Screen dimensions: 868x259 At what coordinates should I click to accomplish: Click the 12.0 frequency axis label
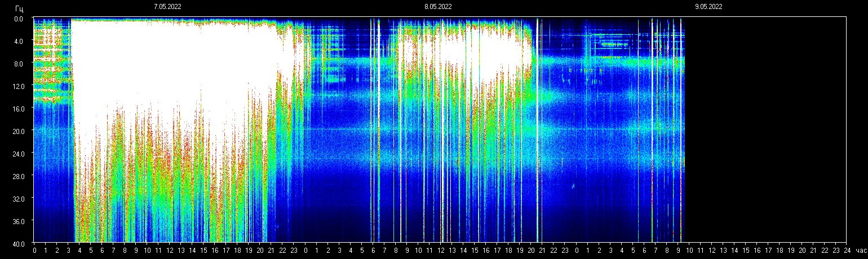click(x=17, y=86)
